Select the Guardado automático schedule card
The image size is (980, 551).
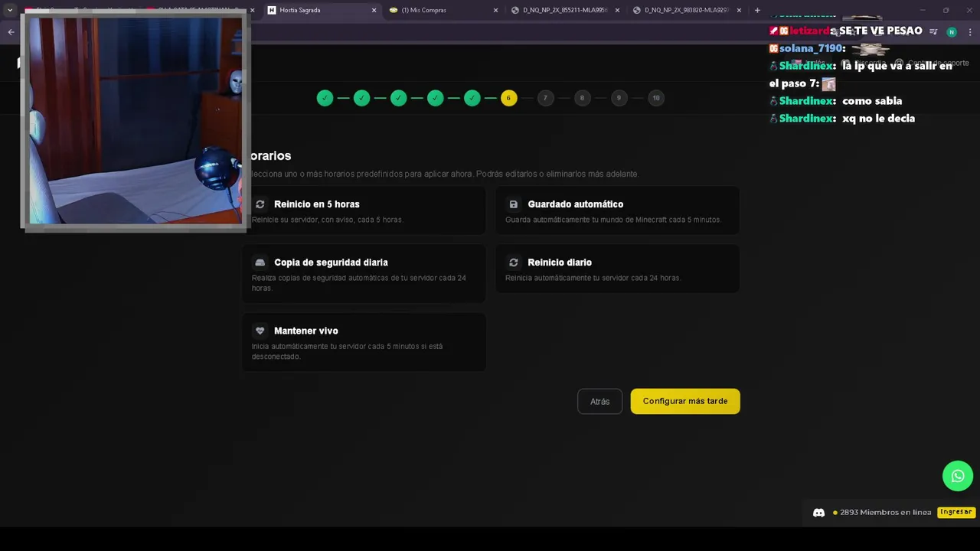pos(617,210)
